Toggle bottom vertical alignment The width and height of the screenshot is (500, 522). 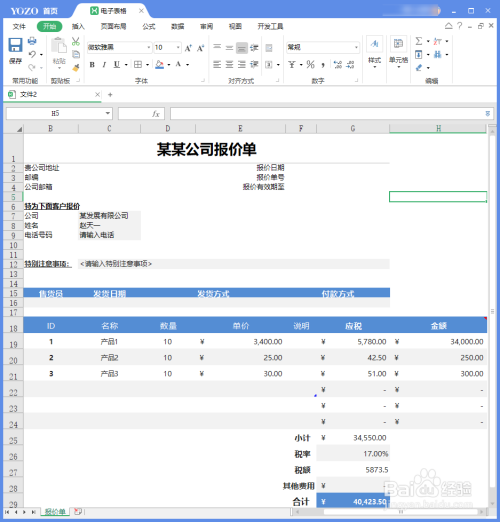pyautogui.click(x=242, y=48)
